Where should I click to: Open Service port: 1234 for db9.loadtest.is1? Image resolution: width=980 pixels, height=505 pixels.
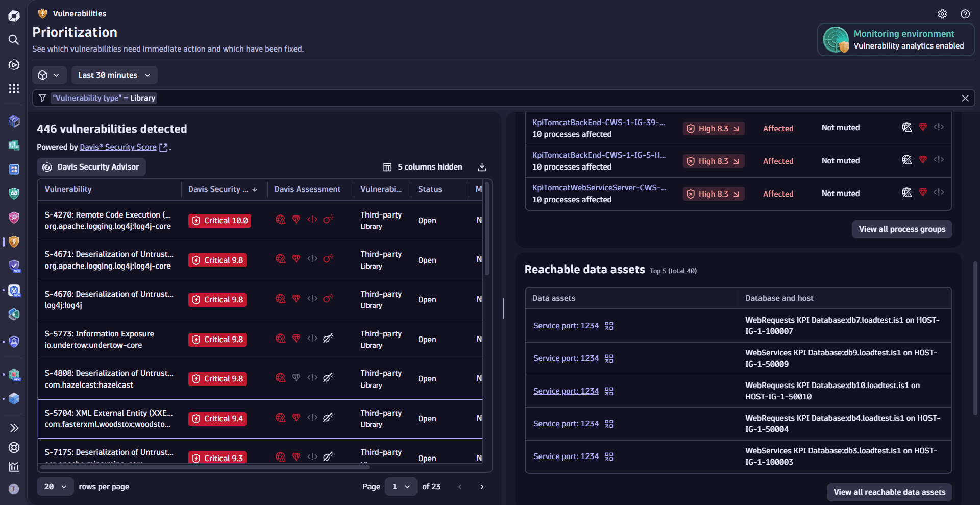[566, 358]
